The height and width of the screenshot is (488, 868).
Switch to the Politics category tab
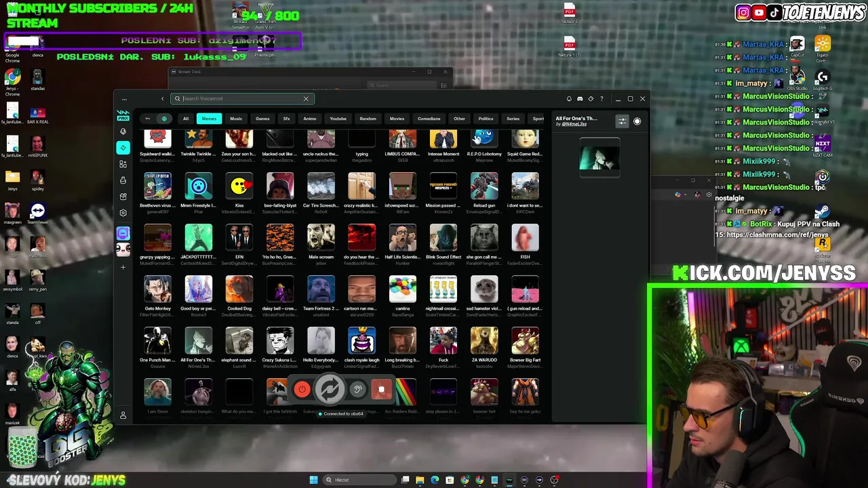click(x=486, y=119)
